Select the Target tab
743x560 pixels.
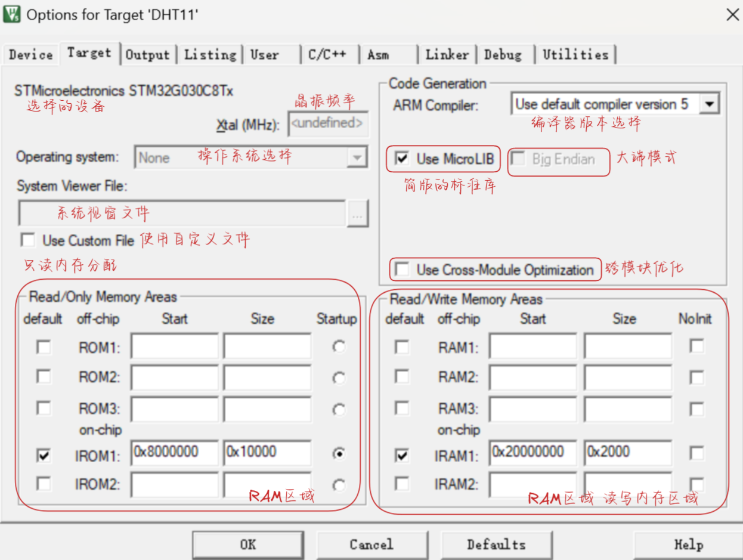[x=89, y=53]
